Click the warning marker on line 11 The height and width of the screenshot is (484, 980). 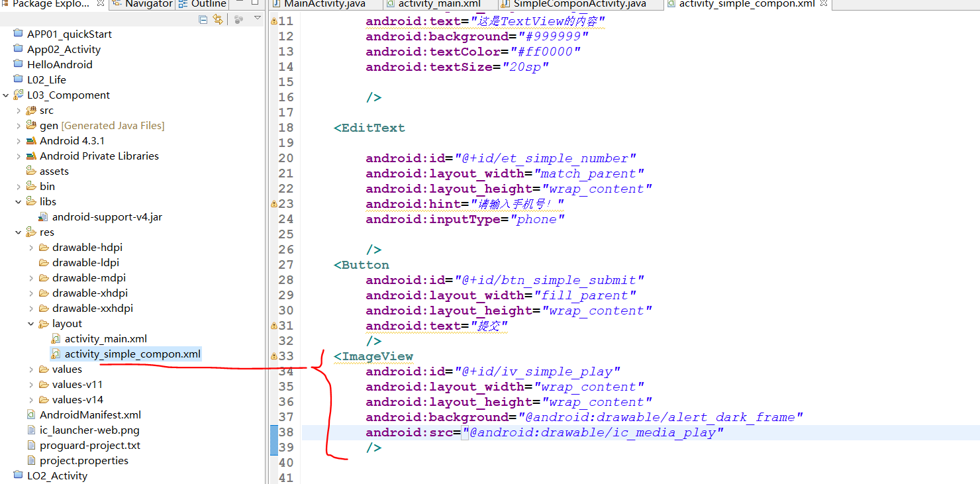click(273, 21)
